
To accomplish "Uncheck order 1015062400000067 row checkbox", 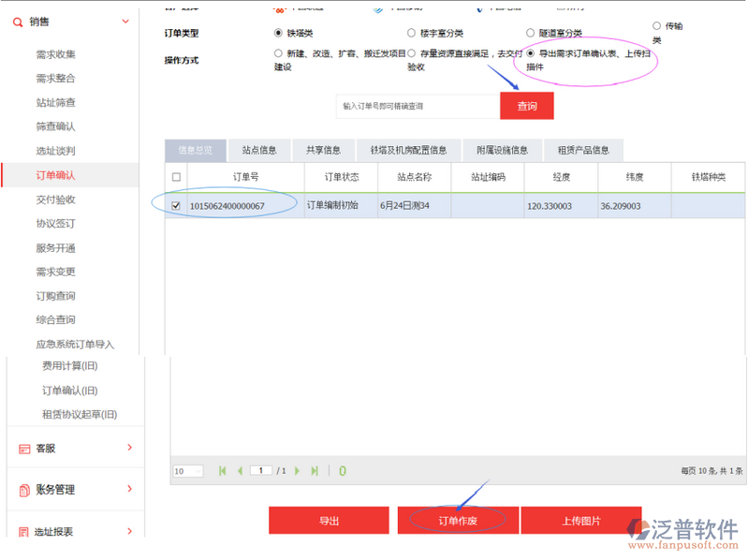I will (176, 206).
